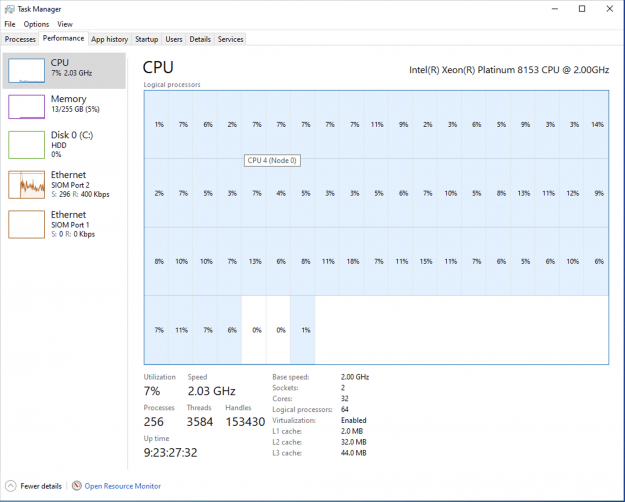Viewport: 625px width, 502px height.
Task: Click the Utilization value 7%
Action: click(x=152, y=391)
